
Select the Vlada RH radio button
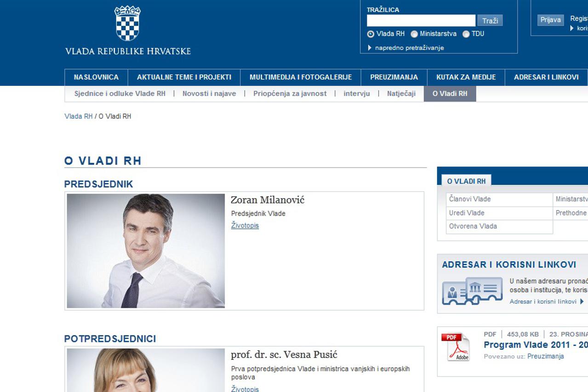(371, 34)
